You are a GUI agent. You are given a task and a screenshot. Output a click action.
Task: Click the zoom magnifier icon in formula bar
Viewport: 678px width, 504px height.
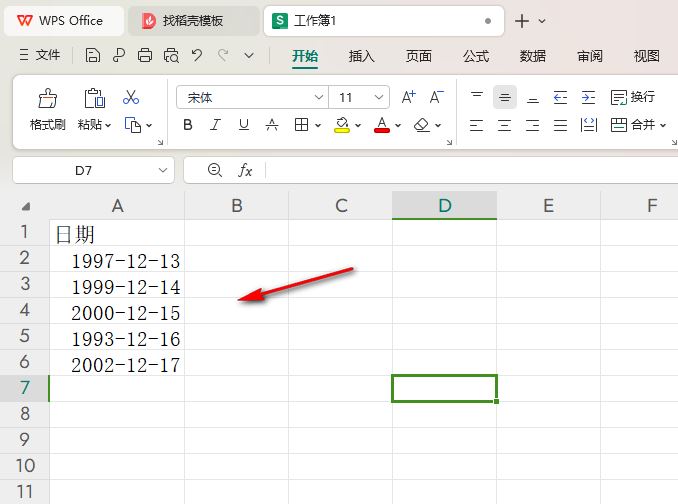click(215, 170)
